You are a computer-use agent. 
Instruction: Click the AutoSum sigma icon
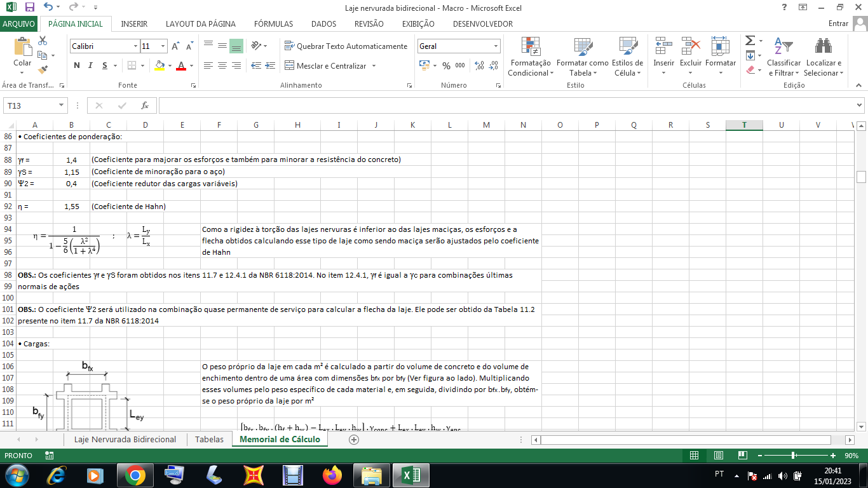point(750,41)
